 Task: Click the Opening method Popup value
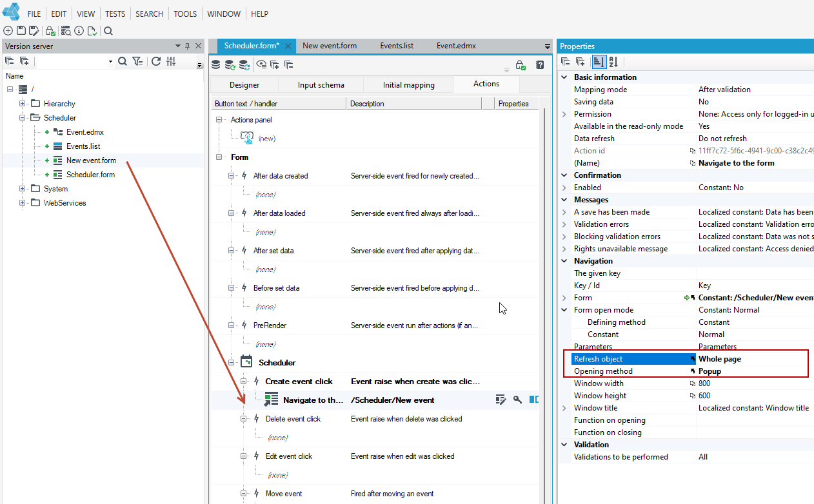coord(710,371)
